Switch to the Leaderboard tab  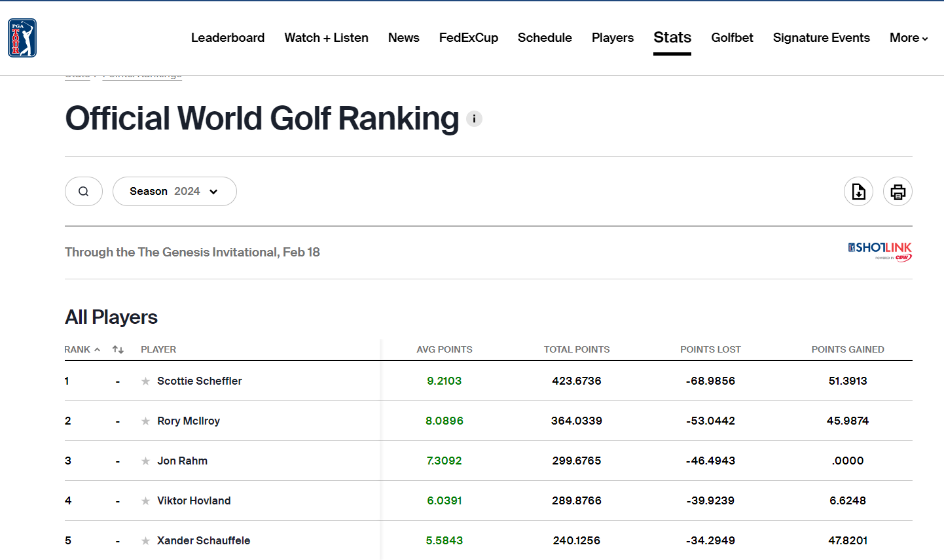point(228,38)
